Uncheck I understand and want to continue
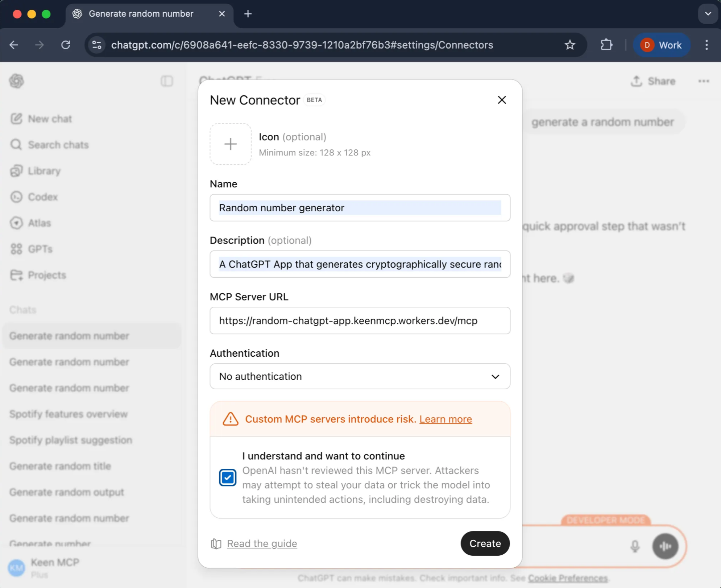This screenshot has height=588, width=721. coord(227,477)
